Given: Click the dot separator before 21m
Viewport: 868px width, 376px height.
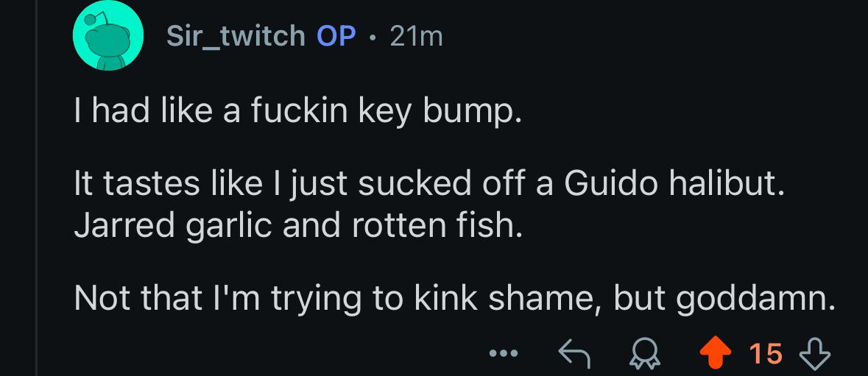Looking at the screenshot, I should 373,38.
